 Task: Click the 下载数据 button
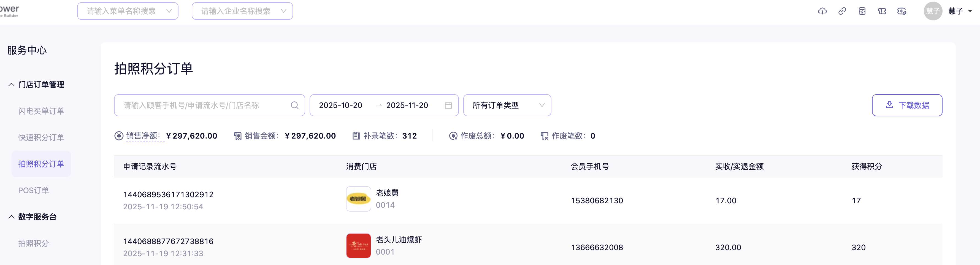pos(906,106)
